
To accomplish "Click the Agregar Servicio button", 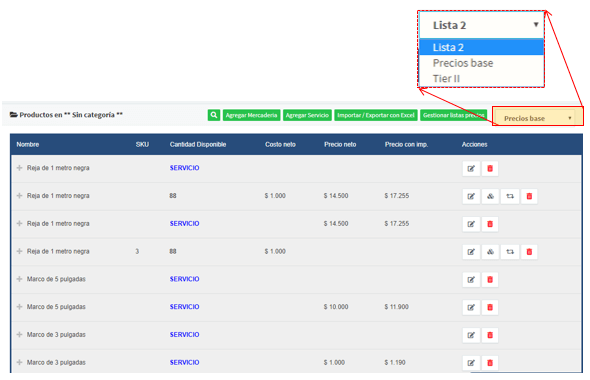I will (x=307, y=115).
